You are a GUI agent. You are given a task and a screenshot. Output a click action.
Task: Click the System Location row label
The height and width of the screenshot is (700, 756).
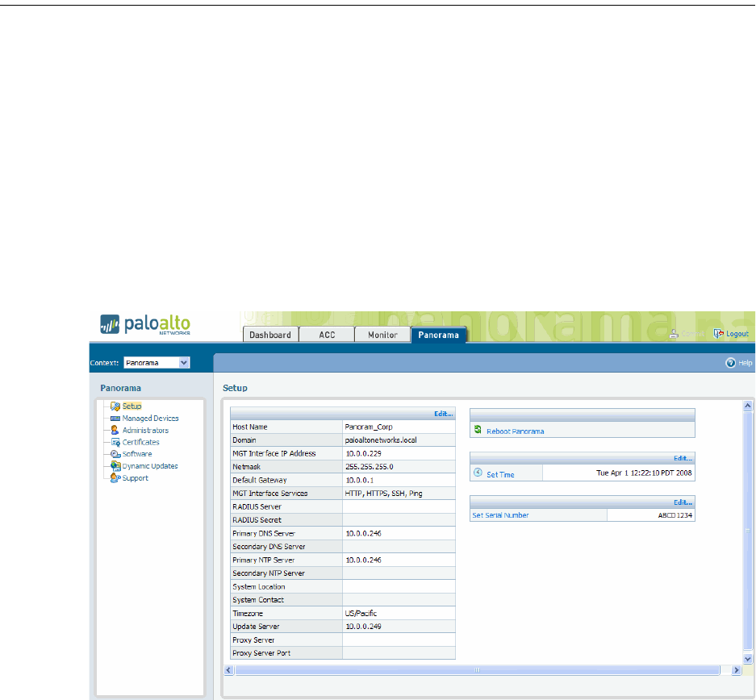(259, 586)
